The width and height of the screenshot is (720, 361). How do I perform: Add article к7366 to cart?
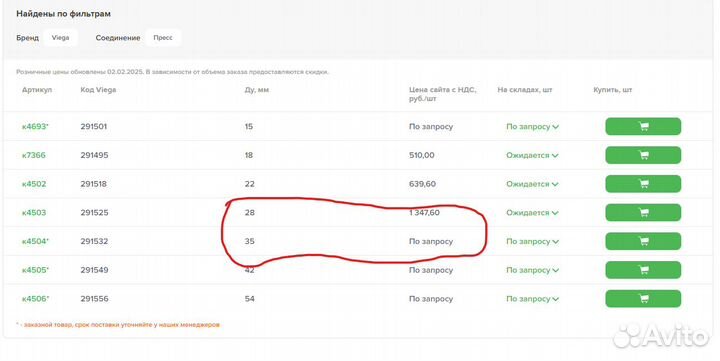point(643,155)
